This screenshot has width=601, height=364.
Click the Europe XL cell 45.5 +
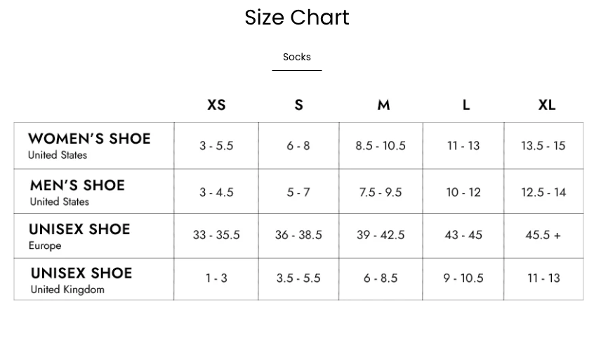point(543,235)
